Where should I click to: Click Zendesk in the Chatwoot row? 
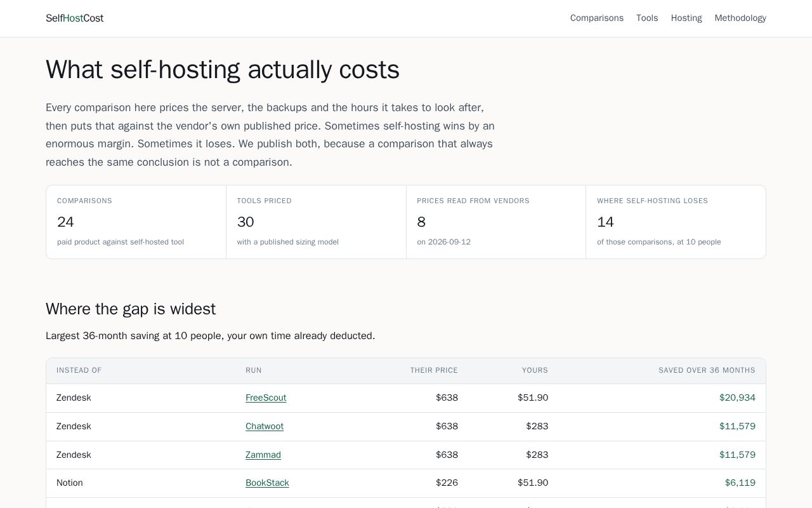click(74, 426)
